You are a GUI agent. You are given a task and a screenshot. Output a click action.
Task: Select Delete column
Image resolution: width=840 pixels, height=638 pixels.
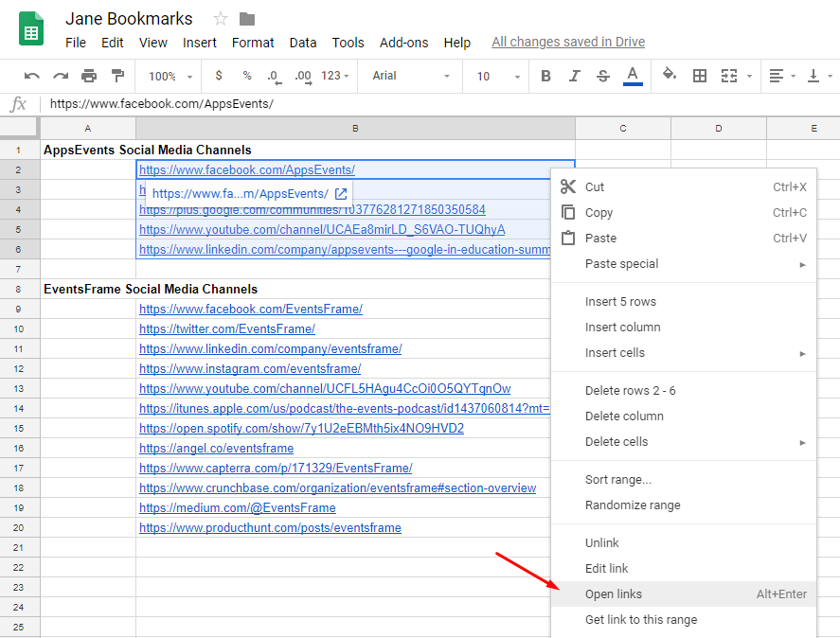pyautogui.click(x=684, y=416)
